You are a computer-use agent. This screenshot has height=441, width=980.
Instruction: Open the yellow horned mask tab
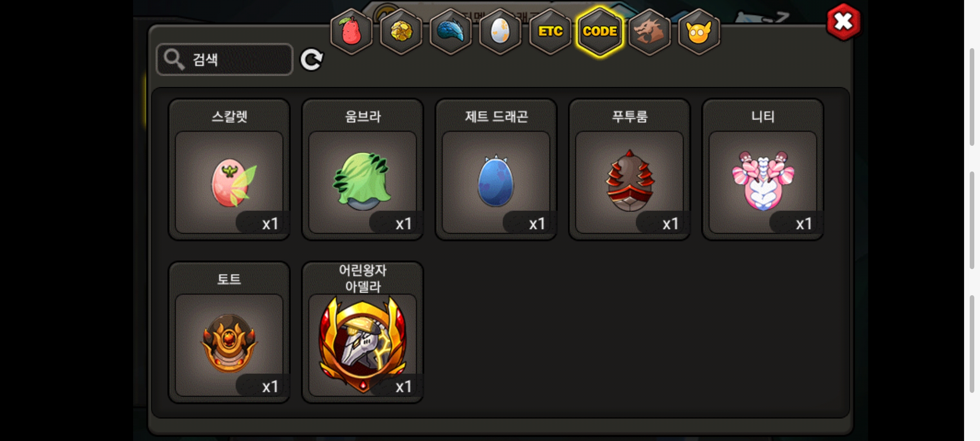pyautogui.click(x=699, y=31)
